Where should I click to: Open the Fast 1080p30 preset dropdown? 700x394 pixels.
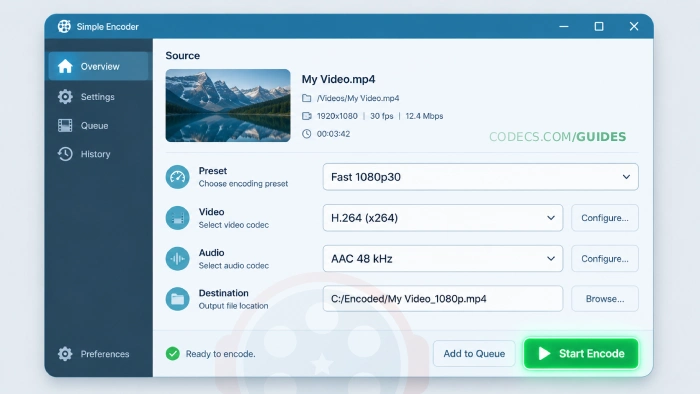(x=480, y=177)
